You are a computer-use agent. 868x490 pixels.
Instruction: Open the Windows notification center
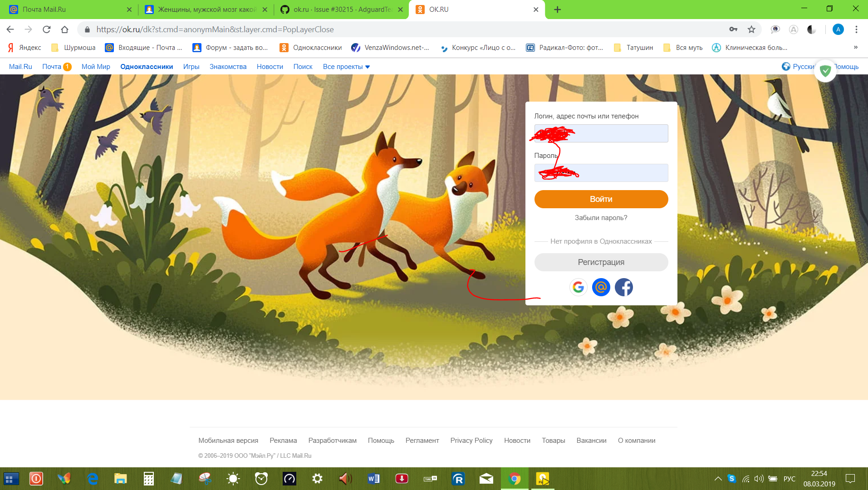point(850,479)
